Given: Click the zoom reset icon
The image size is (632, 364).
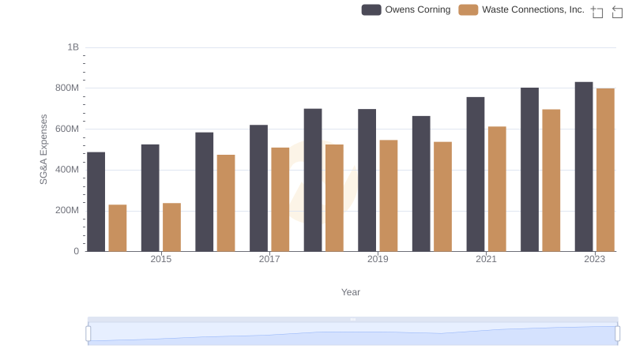Looking at the screenshot, I should (617, 12).
